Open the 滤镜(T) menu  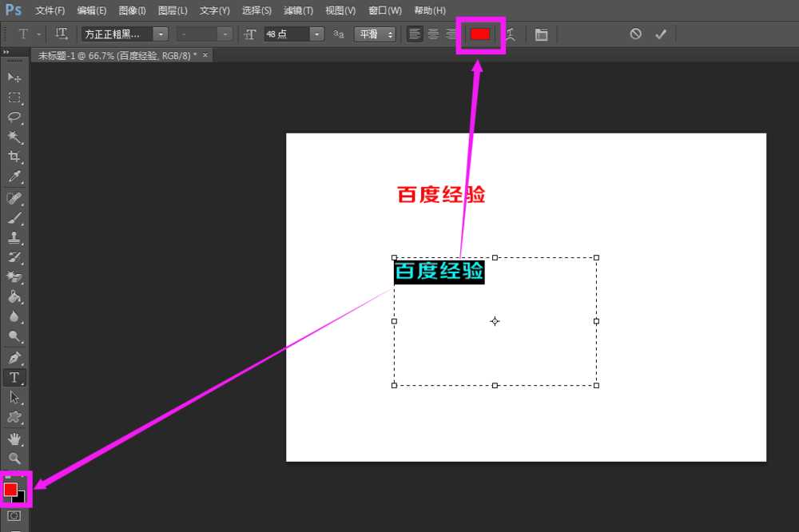[x=298, y=10]
